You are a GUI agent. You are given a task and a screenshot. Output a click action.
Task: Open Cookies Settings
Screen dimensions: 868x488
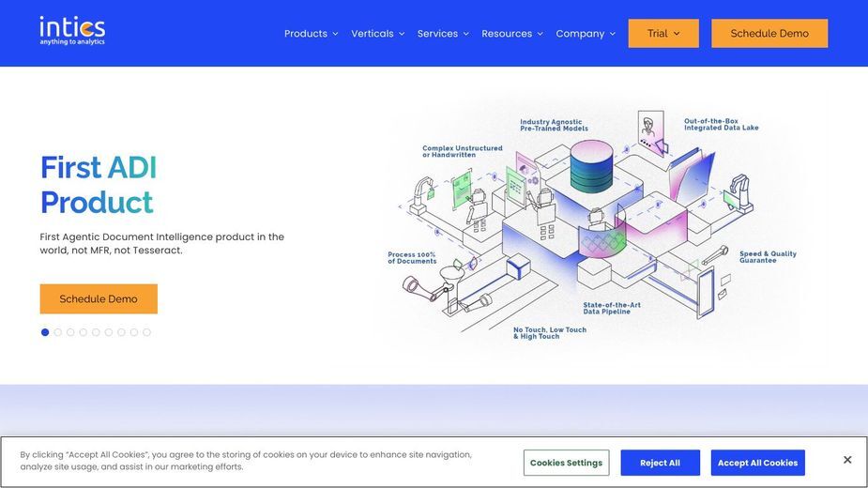pos(566,463)
